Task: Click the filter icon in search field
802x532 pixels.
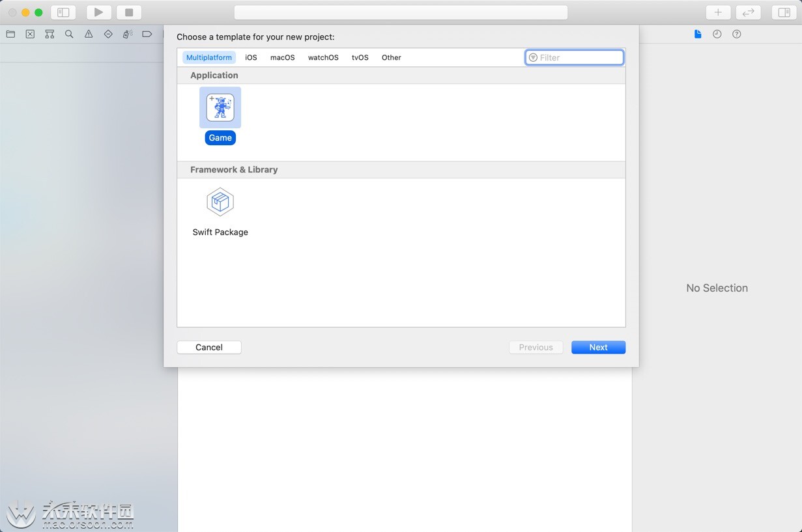Action: 533,57
